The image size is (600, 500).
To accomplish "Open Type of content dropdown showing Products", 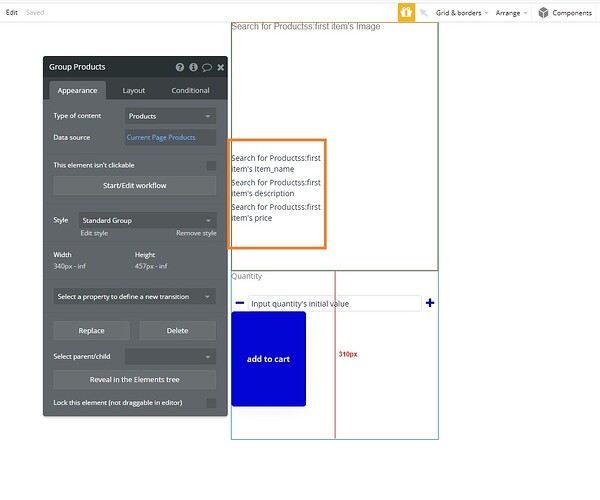I will tap(170, 116).
